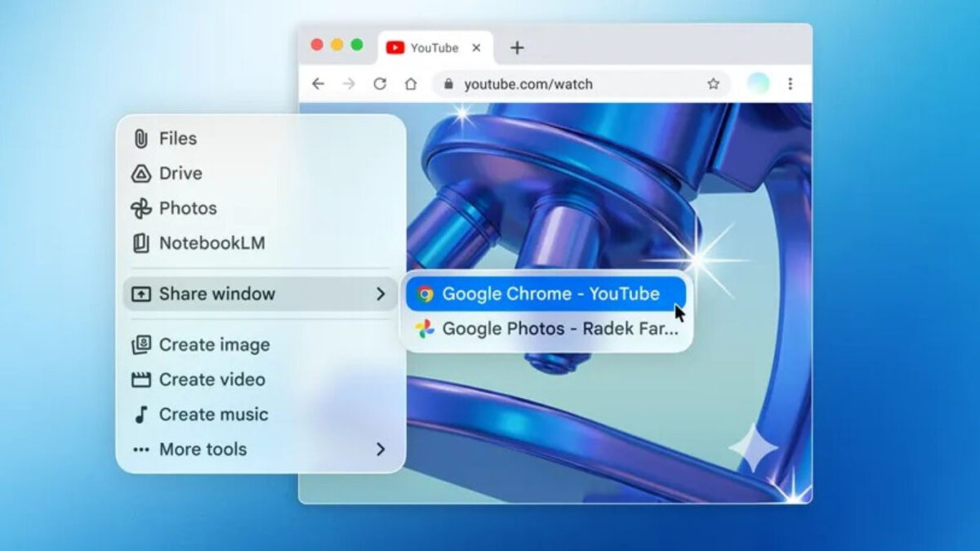Screen dimensions: 980x551
Task: Switch to the YouTube tab
Action: (433, 47)
